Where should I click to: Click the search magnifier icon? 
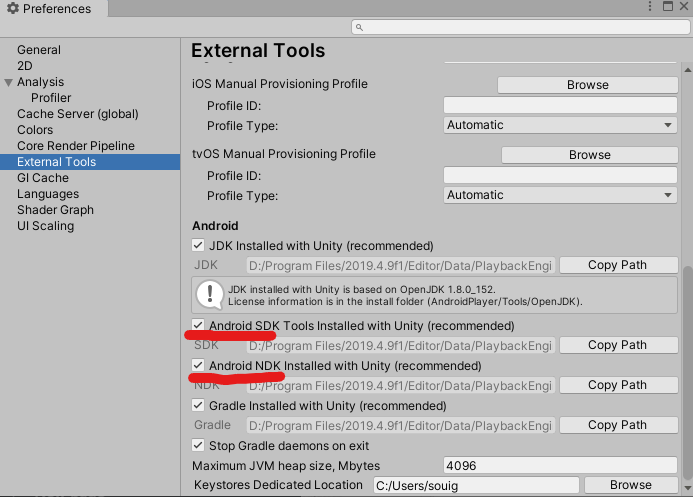click(x=359, y=27)
